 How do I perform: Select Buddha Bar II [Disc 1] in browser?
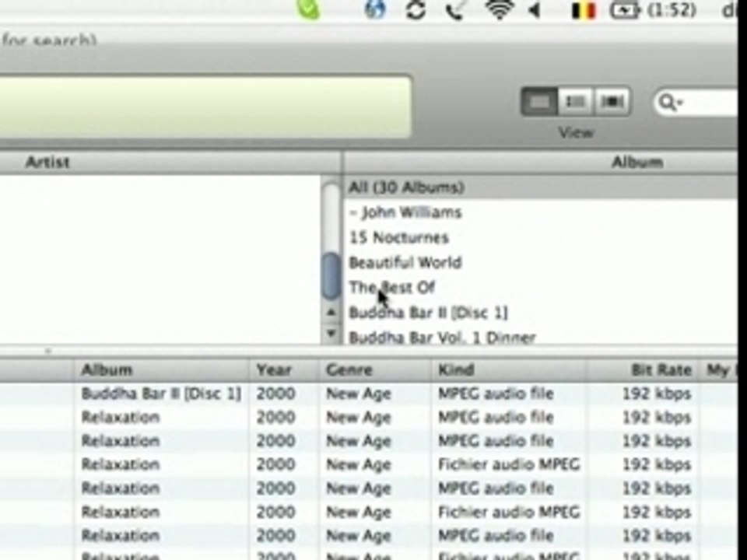[x=542, y=313]
